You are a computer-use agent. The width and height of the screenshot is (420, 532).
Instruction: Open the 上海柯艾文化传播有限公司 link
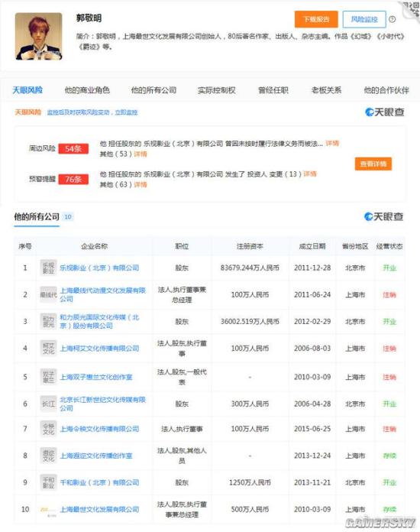click(99, 348)
